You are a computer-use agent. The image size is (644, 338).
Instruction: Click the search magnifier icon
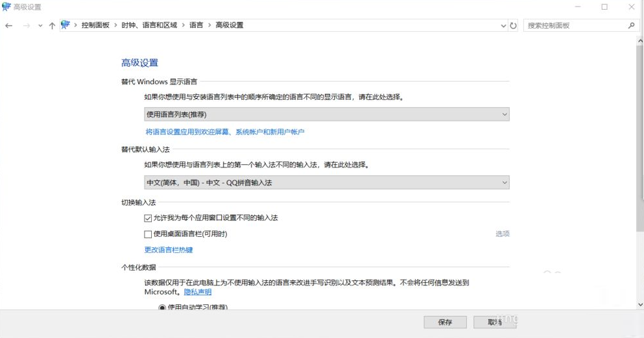click(x=631, y=25)
